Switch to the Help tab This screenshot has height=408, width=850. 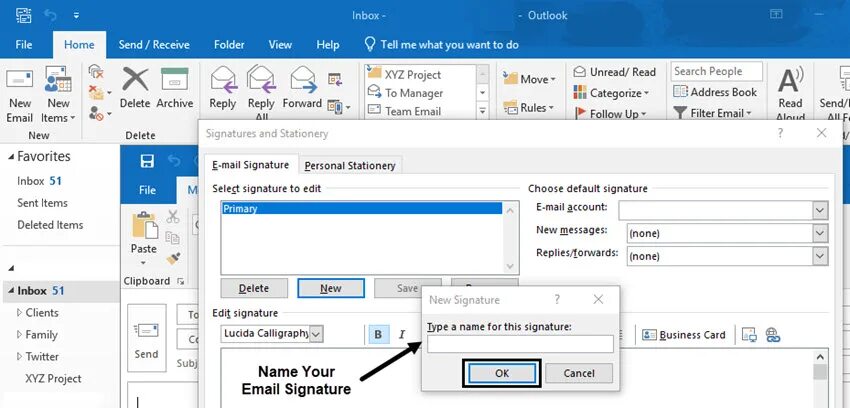(x=327, y=44)
